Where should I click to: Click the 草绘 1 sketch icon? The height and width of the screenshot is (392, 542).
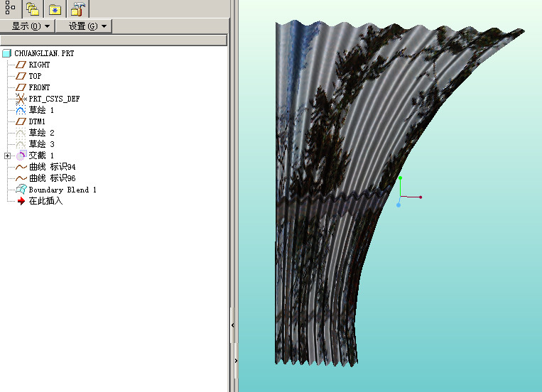point(21,110)
